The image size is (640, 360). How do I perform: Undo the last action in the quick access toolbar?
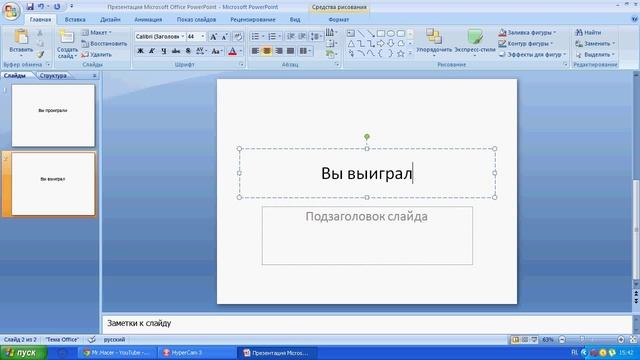41,7
